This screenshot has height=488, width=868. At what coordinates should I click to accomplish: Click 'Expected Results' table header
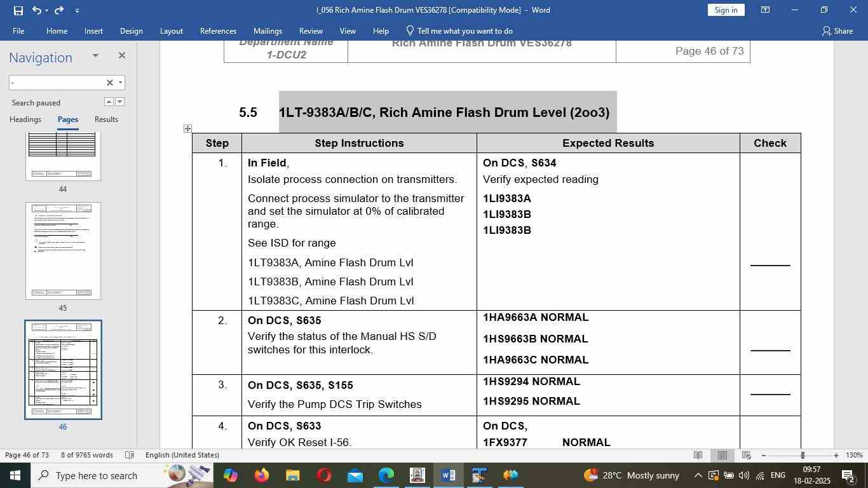click(x=608, y=143)
